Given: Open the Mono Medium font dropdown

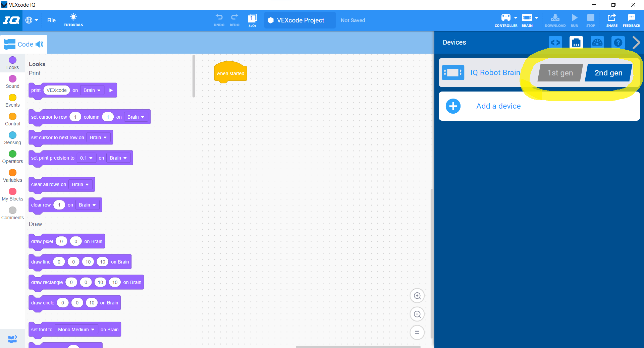Looking at the screenshot, I should pyautogui.click(x=76, y=329).
